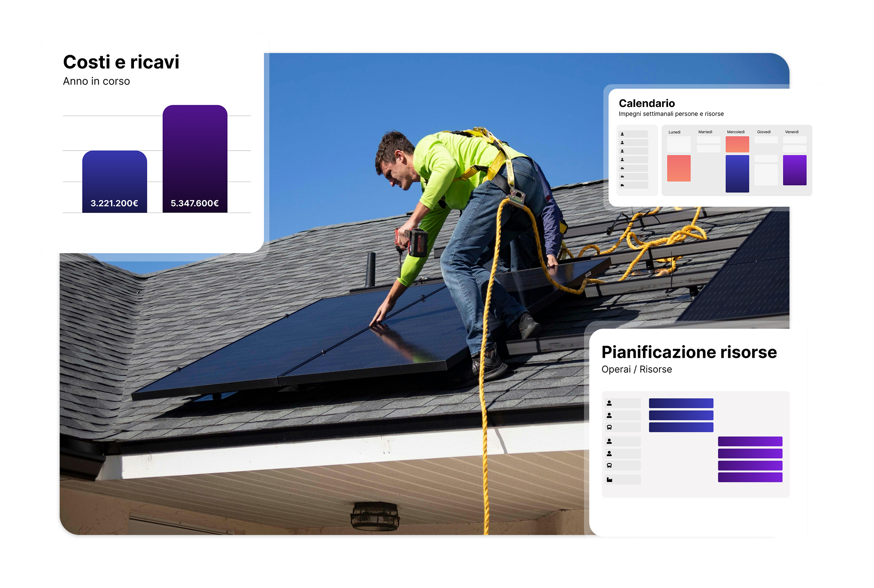This screenshot has height=588, width=874.
Task: Click the second car icon in the Calendario list
Action: tap(622, 177)
